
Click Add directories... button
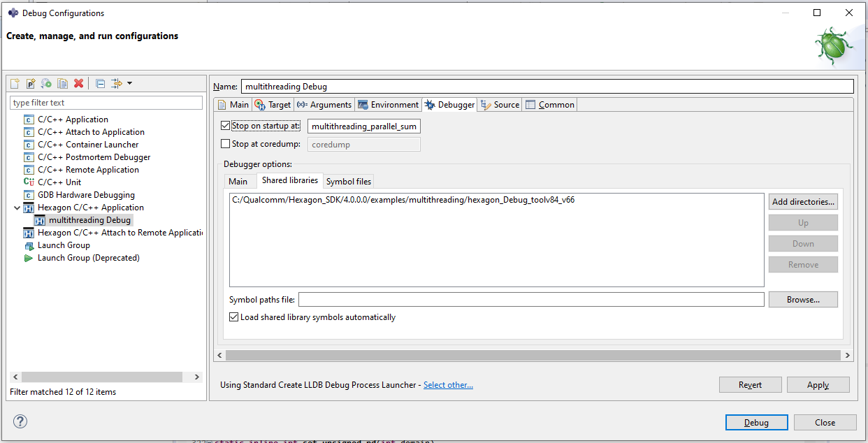(803, 202)
